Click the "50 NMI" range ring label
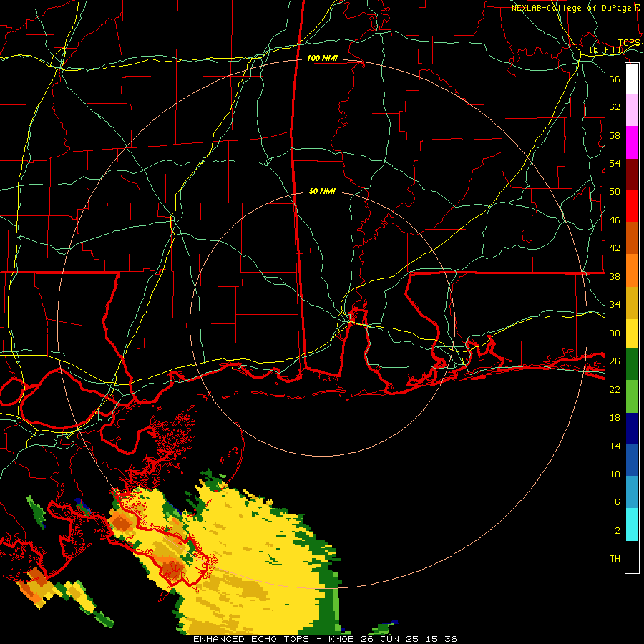 click(322, 191)
